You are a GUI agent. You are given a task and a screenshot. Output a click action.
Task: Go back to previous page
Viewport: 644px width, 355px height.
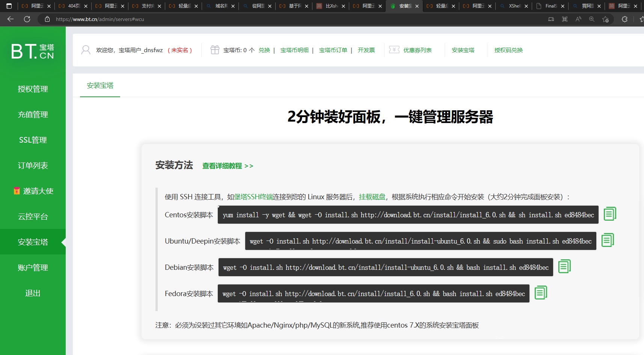point(11,19)
